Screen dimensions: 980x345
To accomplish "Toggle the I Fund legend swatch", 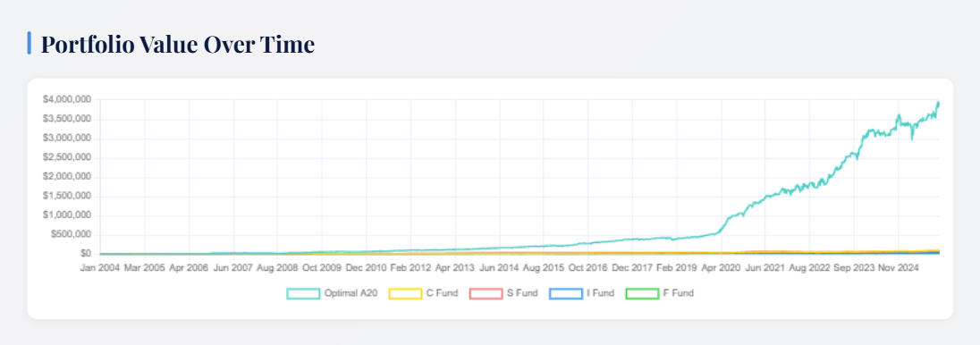I will pos(566,293).
